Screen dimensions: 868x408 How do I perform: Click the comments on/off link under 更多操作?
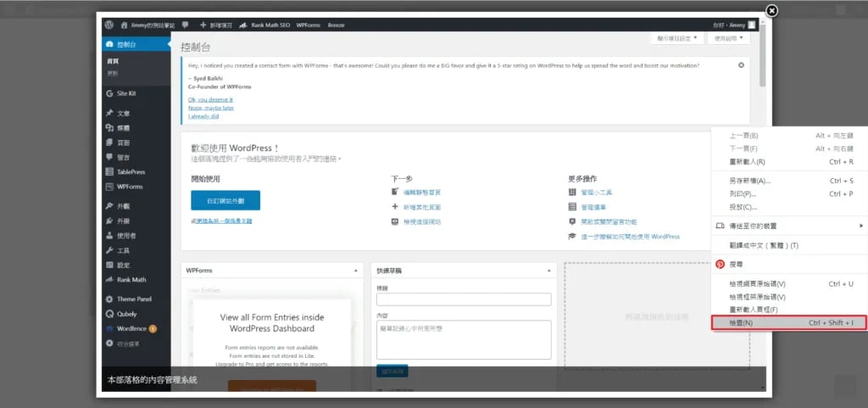[x=609, y=221]
